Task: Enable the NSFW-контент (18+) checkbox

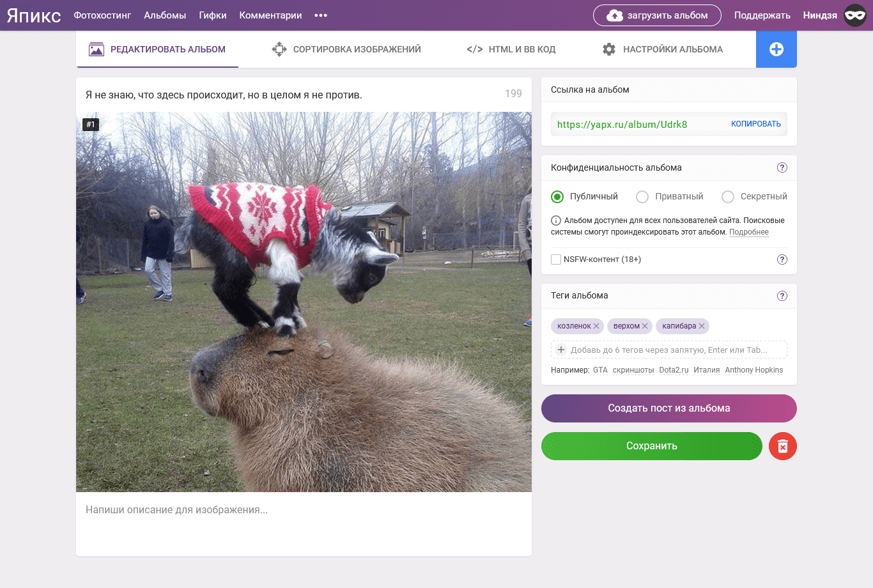Action: pos(556,259)
